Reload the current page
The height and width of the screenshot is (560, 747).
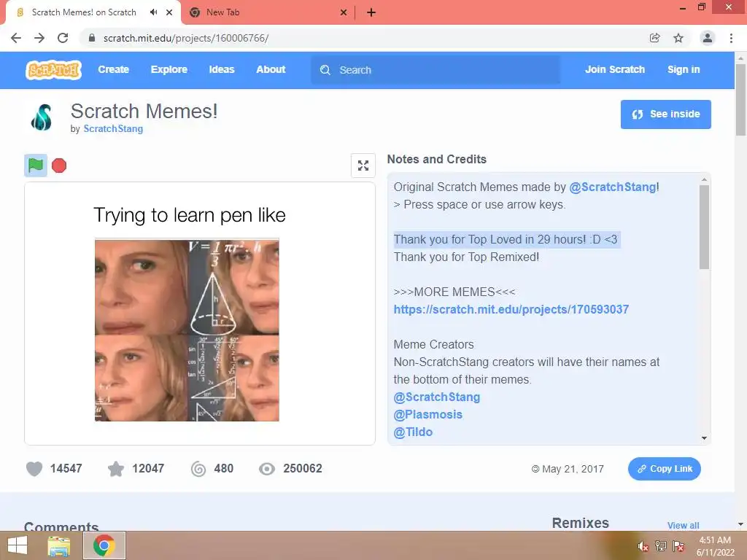click(x=63, y=38)
